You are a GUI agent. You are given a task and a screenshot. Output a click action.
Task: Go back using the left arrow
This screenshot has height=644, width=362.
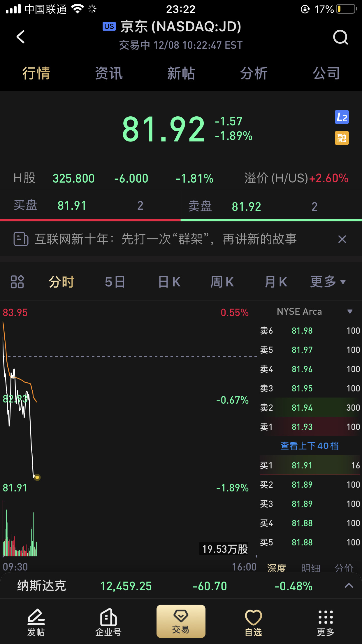20,37
